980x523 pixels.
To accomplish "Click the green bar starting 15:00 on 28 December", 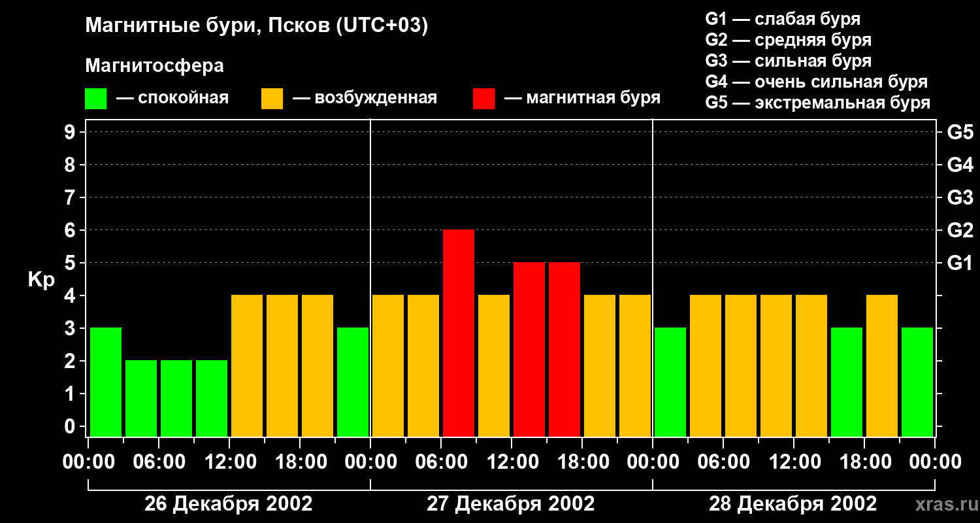I will 847,382.
